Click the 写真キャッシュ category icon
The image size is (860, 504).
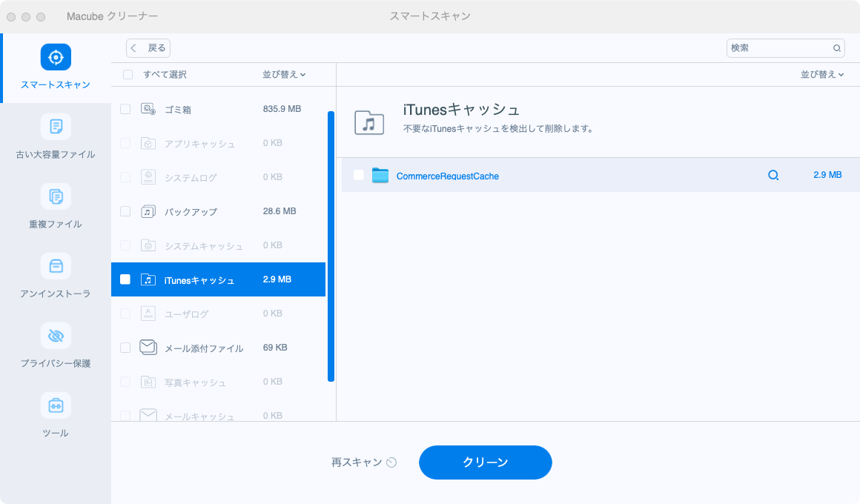coord(148,382)
